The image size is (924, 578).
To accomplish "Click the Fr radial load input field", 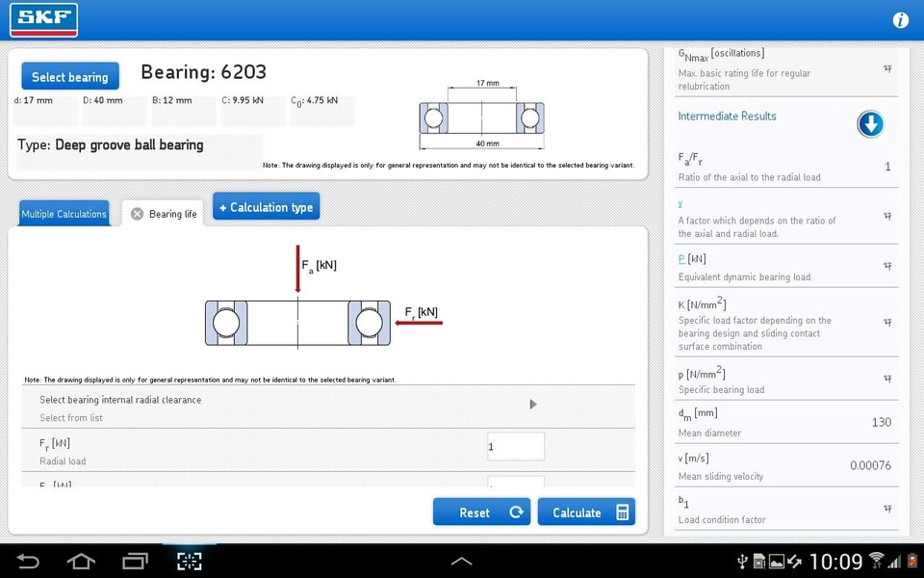I will coord(516,446).
